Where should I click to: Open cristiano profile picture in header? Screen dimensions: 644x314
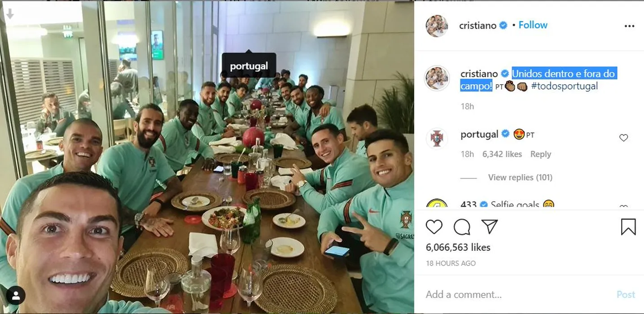click(x=437, y=26)
